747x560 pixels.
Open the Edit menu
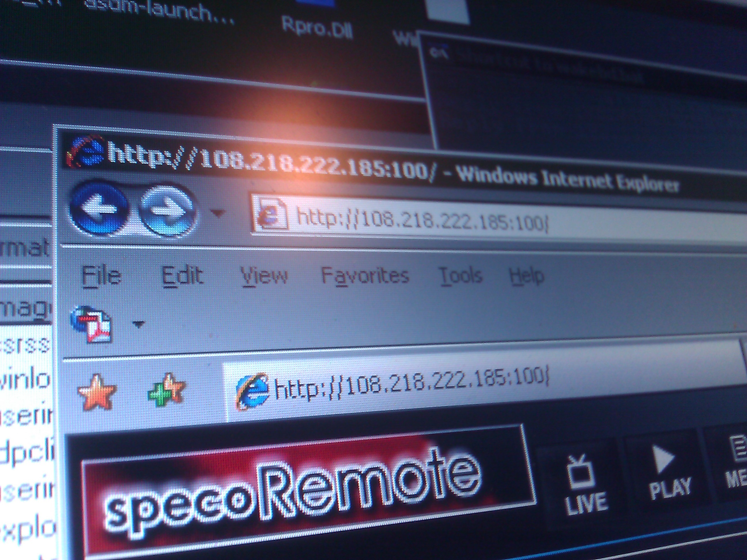click(182, 276)
